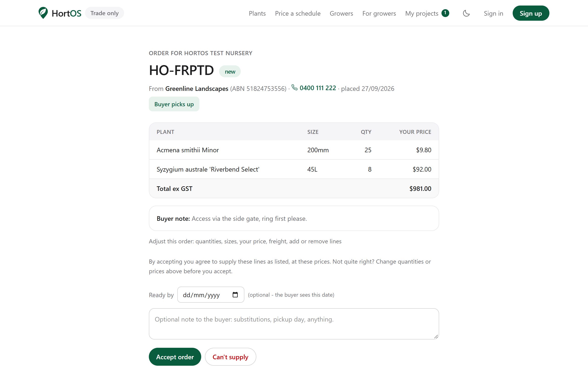Accept the order
Image resolution: width=588 pixels, height=368 pixels.
click(x=175, y=356)
